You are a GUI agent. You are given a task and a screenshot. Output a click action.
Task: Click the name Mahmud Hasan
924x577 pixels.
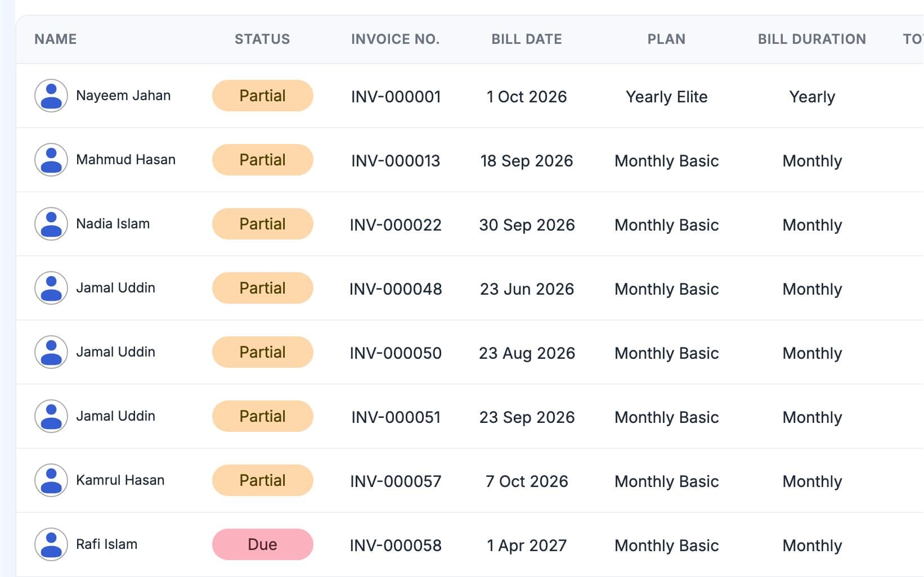(x=126, y=160)
